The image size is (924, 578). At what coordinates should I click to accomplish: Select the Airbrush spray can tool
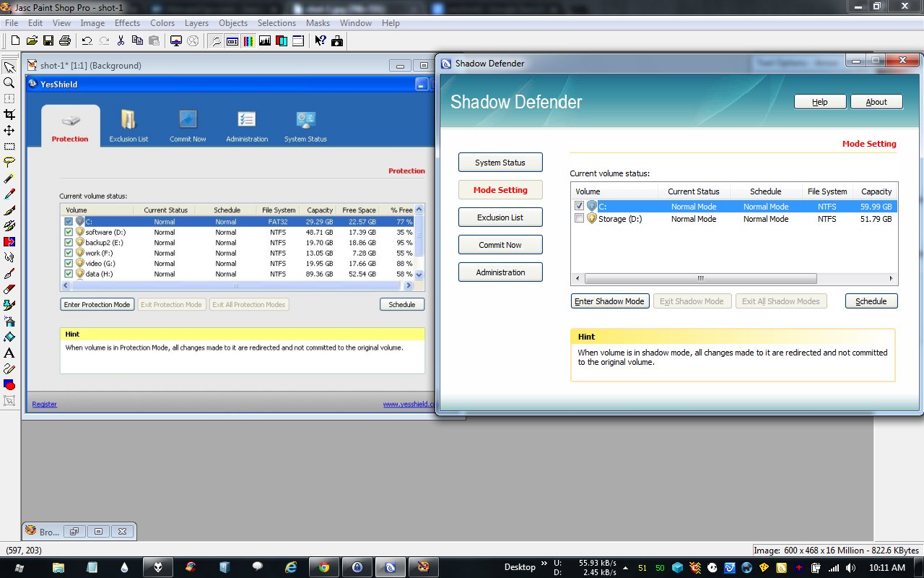pos(9,322)
